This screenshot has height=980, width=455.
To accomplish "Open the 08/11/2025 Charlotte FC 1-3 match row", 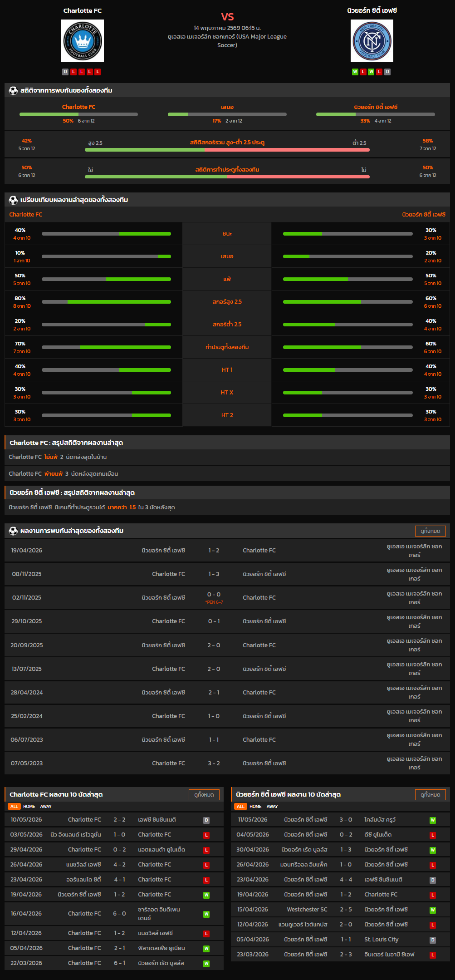I will [227, 574].
